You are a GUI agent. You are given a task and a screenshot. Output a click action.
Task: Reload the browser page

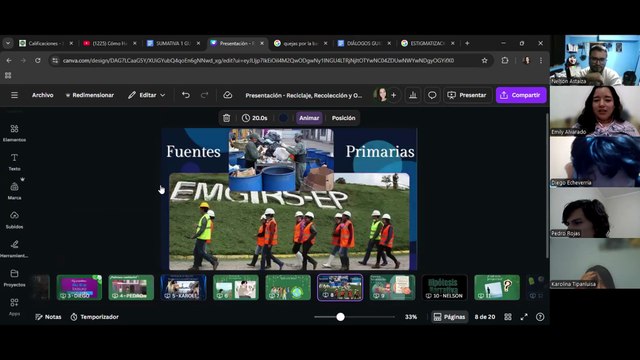pos(38,60)
